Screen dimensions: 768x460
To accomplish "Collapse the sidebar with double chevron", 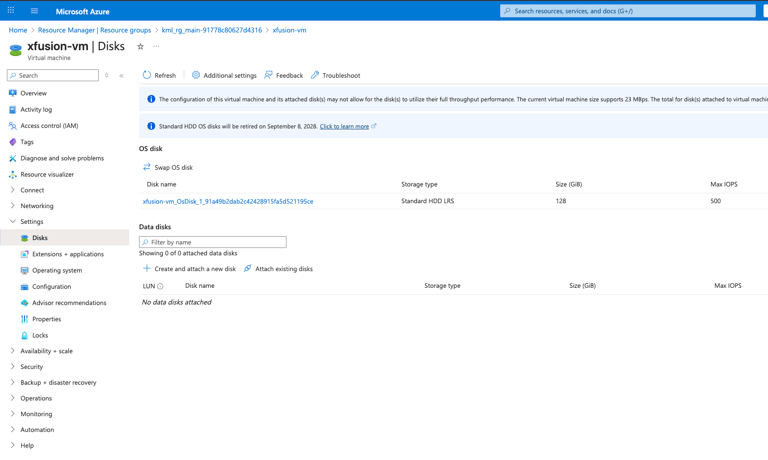I will [x=121, y=75].
